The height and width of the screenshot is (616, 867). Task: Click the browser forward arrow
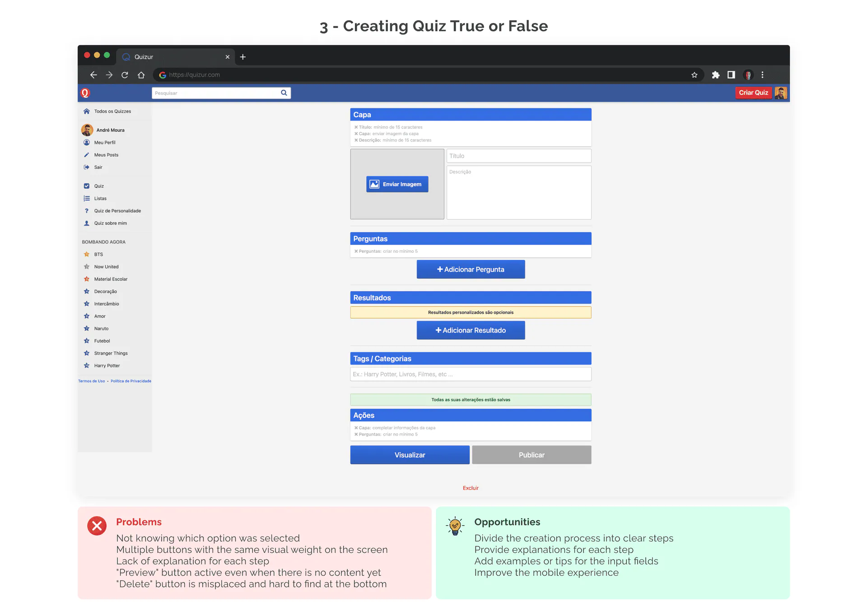[x=109, y=75]
